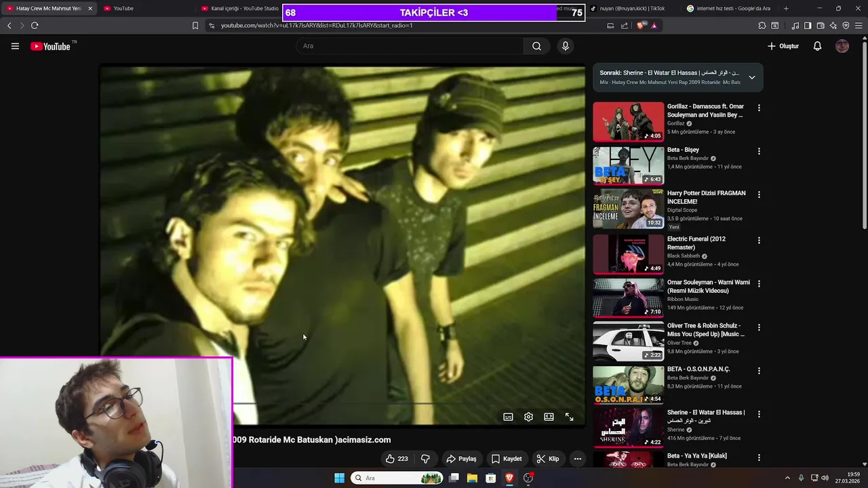Image resolution: width=868 pixels, height=488 pixels.
Task: Open options for Beta Ya Ya Ya
Action: pyautogui.click(x=759, y=457)
